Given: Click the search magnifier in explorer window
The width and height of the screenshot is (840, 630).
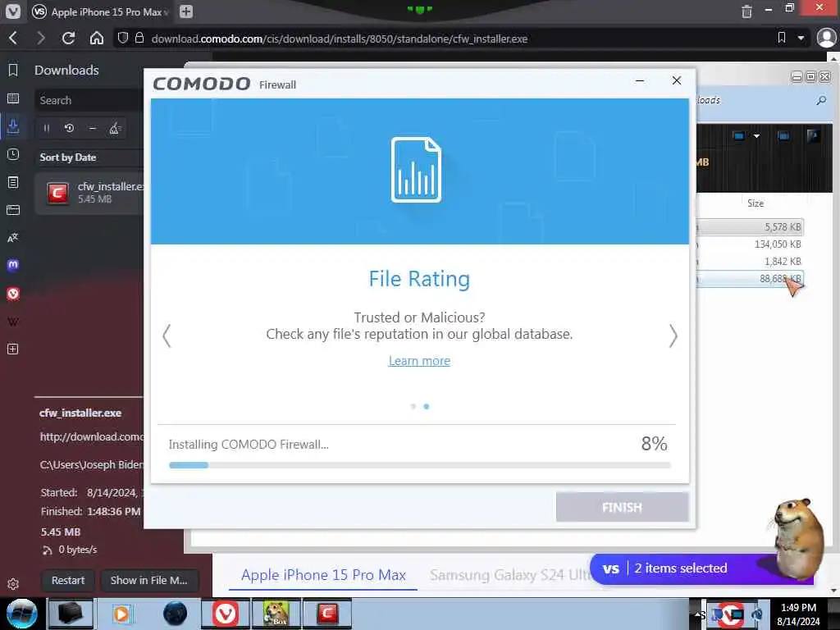Looking at the screenshot, I should (821, 100).
